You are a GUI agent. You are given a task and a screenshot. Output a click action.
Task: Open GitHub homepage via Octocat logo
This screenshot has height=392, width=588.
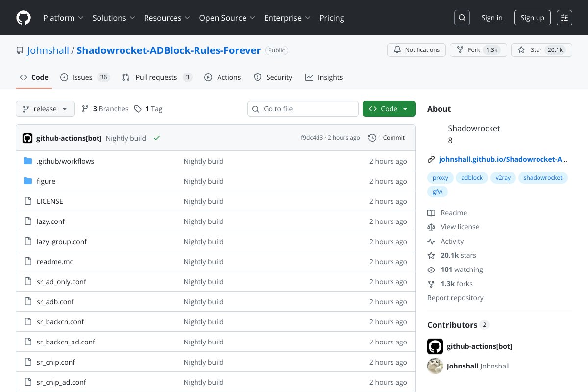24,18
